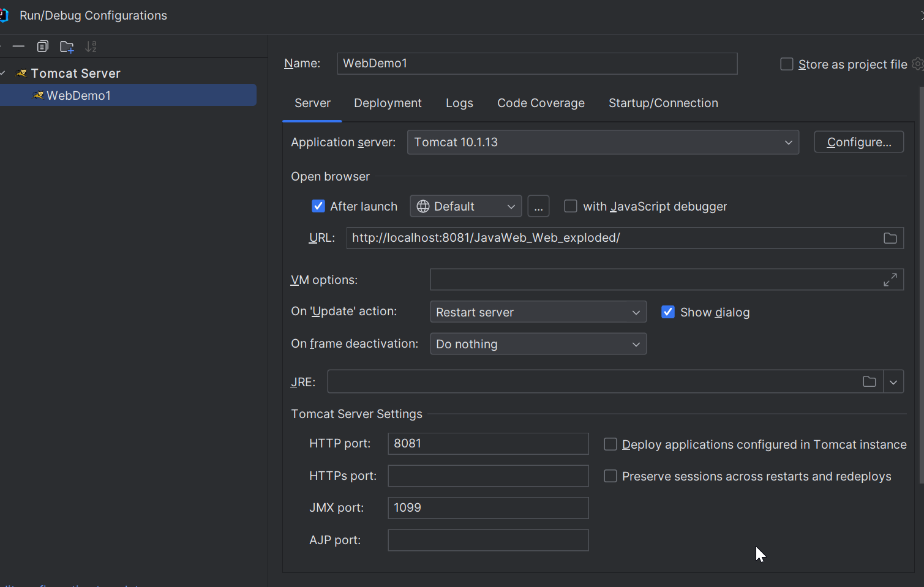The image size is (924, 587).
Task: Open the Startup/Connection tab
Action: [x=663, y=103]
